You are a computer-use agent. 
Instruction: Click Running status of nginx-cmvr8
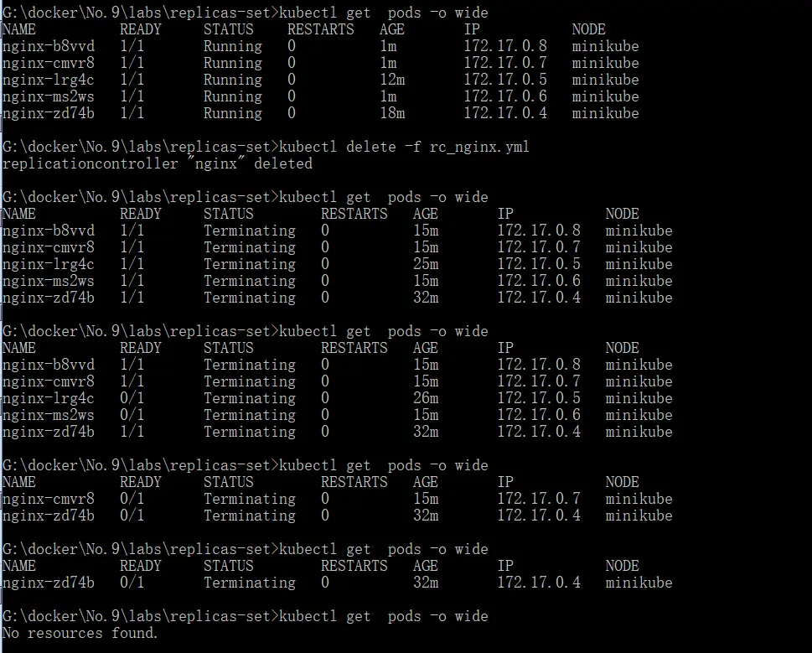tap(232, 63)
